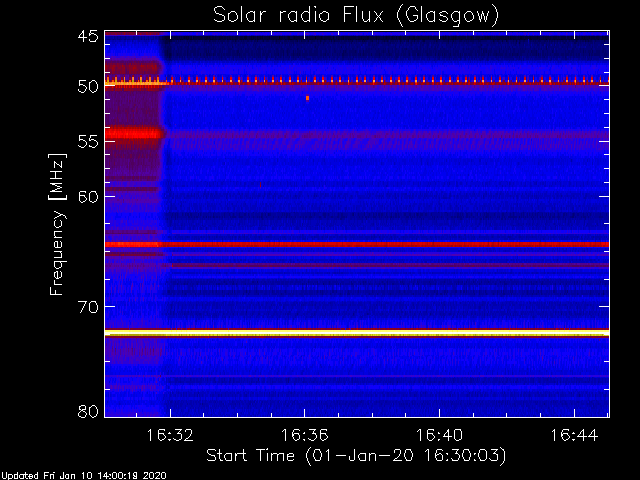Click the dotted orange line at 50 MHz
Screen dimensions: 640x480
[x=357, y=81]
